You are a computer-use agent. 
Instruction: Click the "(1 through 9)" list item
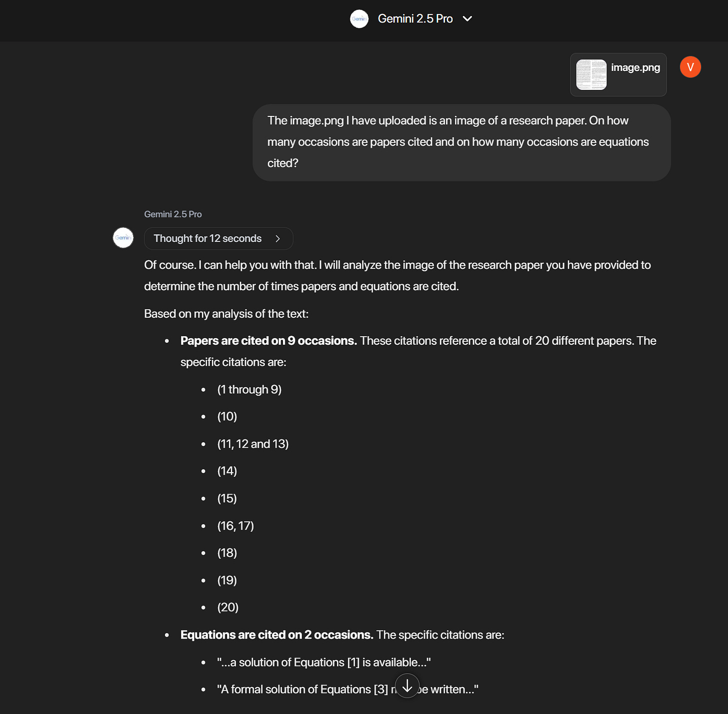pos(249,390)
